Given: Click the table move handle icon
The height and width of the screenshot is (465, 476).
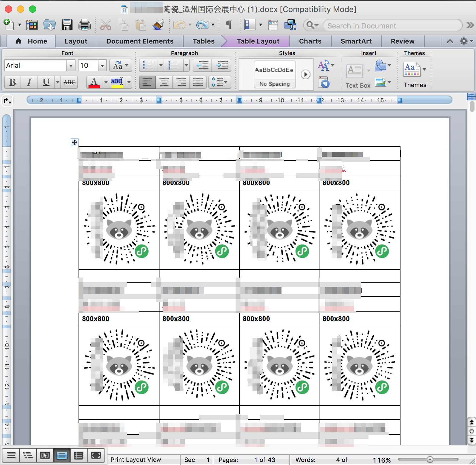Looking at the screenshot, I should [75, 142].
